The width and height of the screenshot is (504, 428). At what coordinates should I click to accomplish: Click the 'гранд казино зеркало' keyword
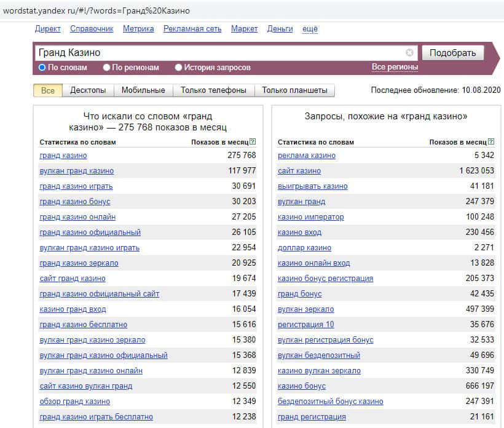[x=79, y=263]
